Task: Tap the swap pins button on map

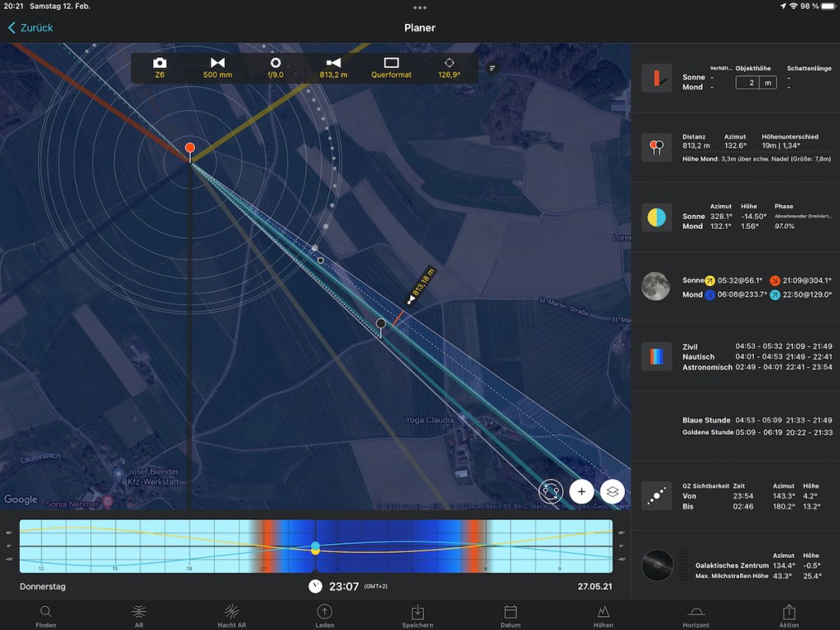Action: pos(550,491)
